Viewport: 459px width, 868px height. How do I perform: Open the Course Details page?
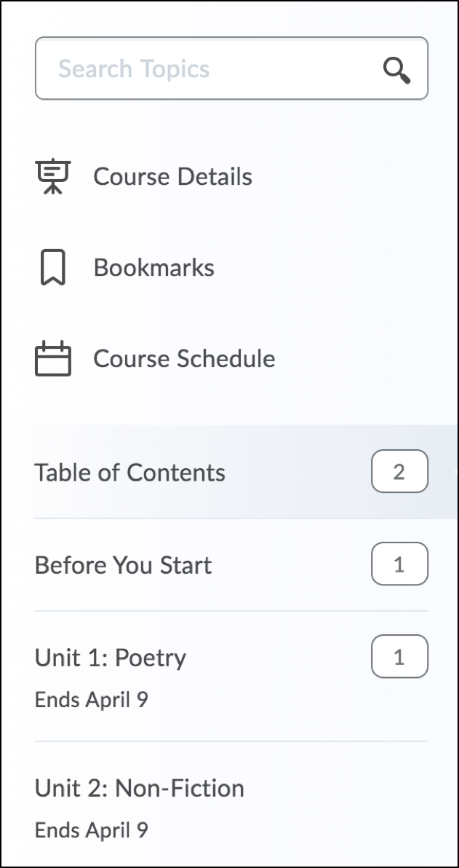coord(172,177)
